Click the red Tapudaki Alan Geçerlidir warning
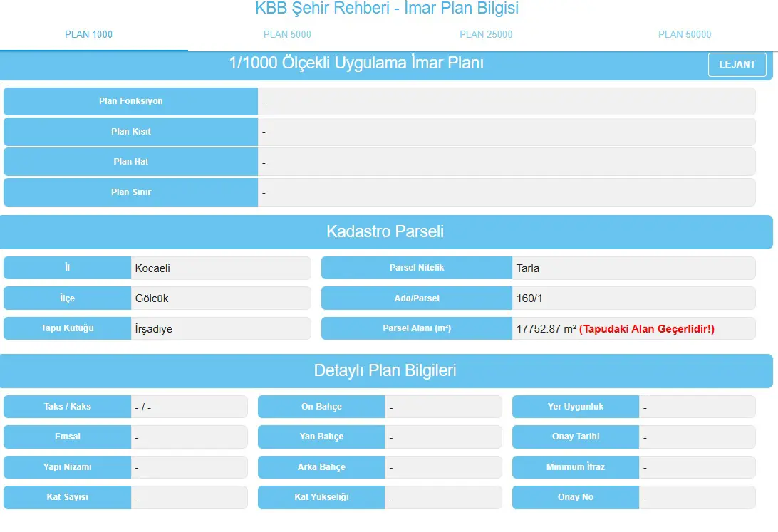 pos(647,329)
